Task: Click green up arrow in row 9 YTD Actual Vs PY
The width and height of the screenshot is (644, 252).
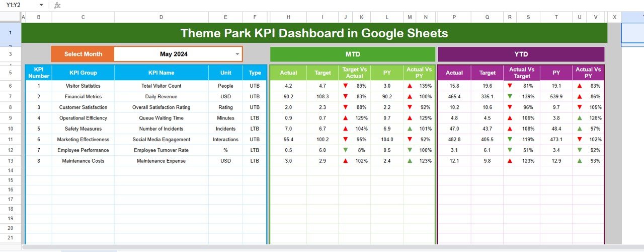Action: [580, 118]
